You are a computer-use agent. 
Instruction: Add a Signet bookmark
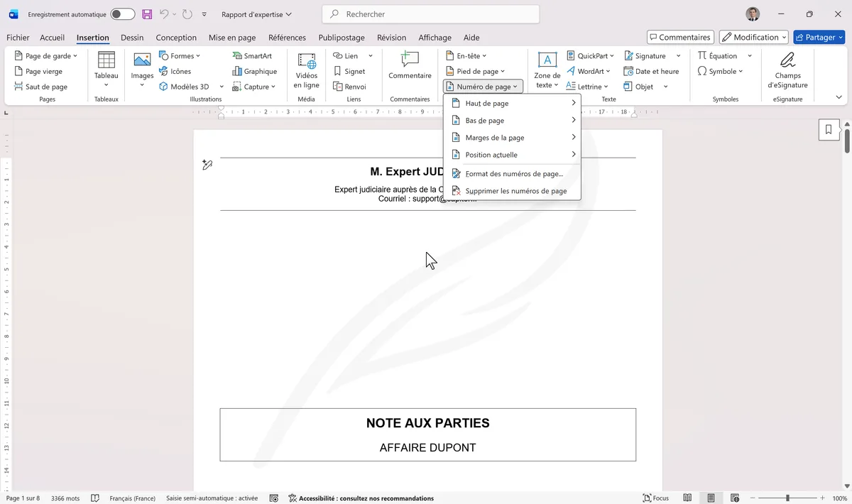pyautogui.click(x=349, y=71)
